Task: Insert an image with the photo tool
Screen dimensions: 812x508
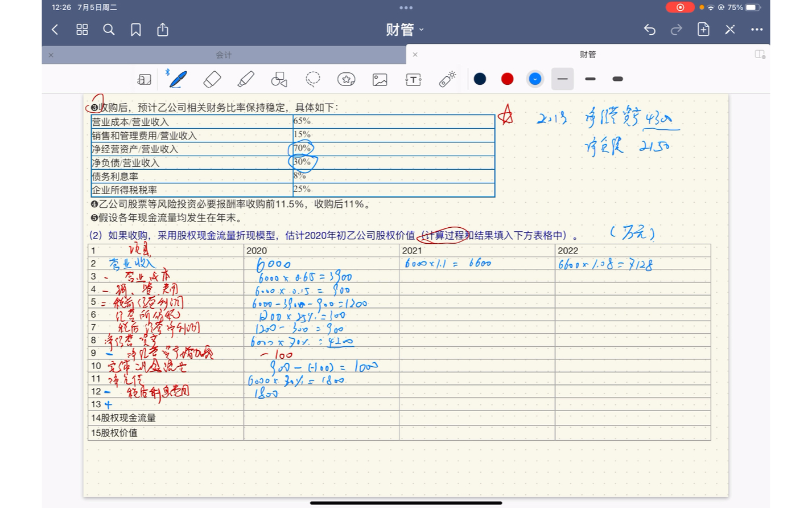Action: point(380,80)
